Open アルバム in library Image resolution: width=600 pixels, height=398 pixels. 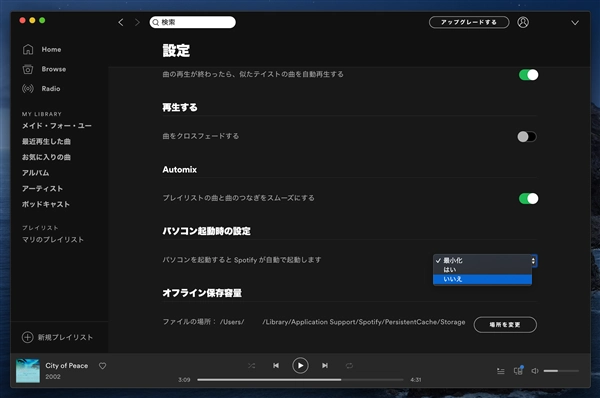click(36, 173)
